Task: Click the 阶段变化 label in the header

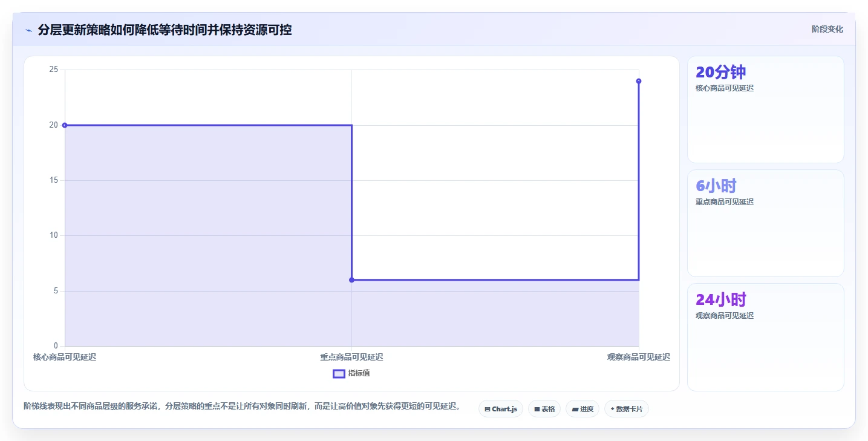Action: click(827, 29)
